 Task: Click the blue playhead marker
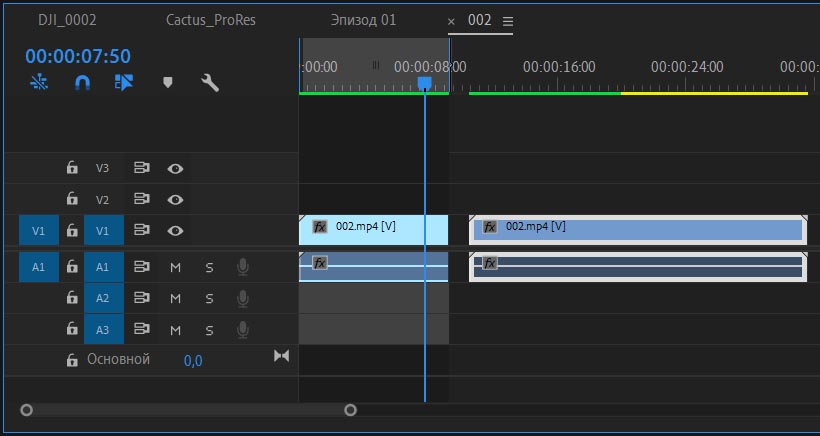tap(425, 83)
